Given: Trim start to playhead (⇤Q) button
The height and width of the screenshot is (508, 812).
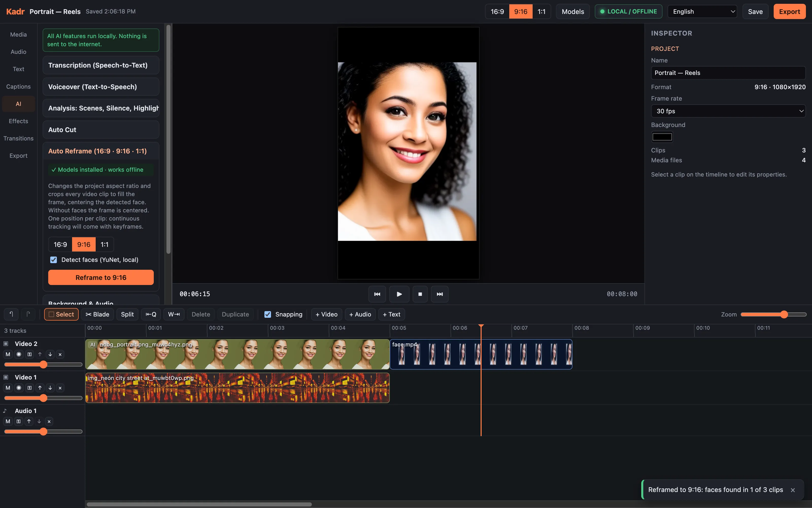Looking at the screenshot, I should [x=151, y=314].
